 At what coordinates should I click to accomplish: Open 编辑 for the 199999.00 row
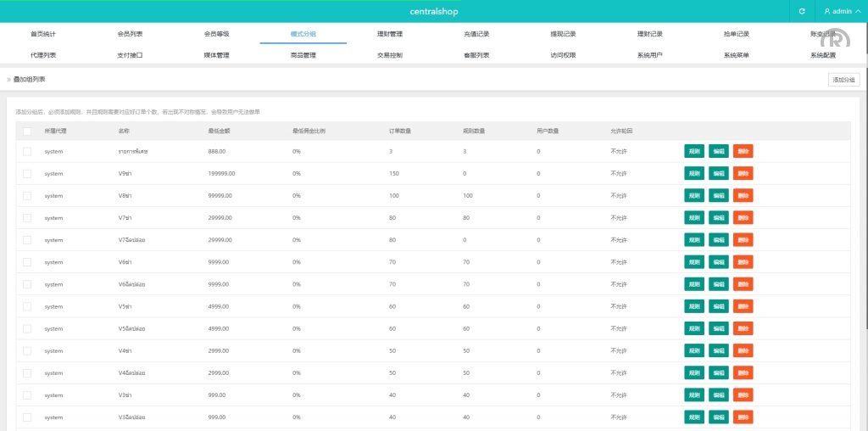(x=719, y=173)
